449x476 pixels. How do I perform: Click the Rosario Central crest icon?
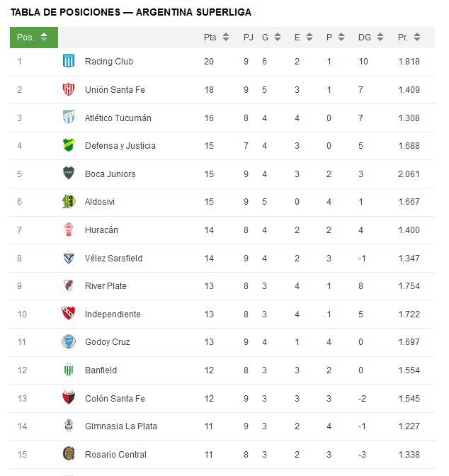[x=68, y=453]
